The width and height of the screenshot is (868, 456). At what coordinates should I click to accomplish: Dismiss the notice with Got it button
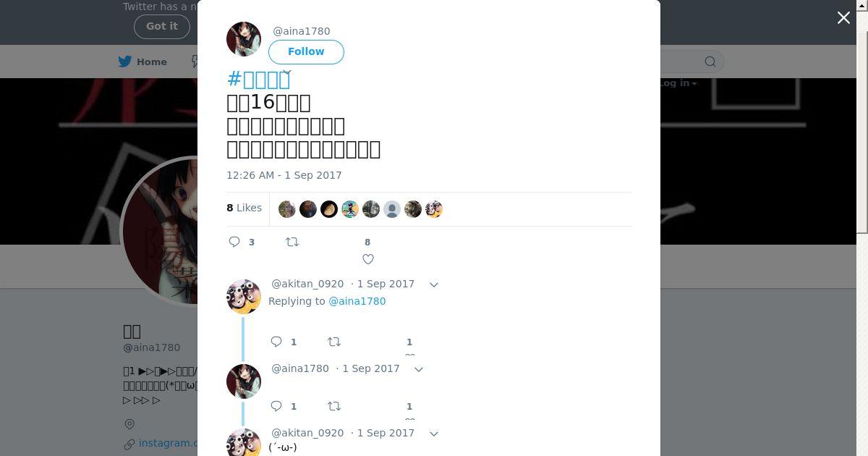click(162, 26)
